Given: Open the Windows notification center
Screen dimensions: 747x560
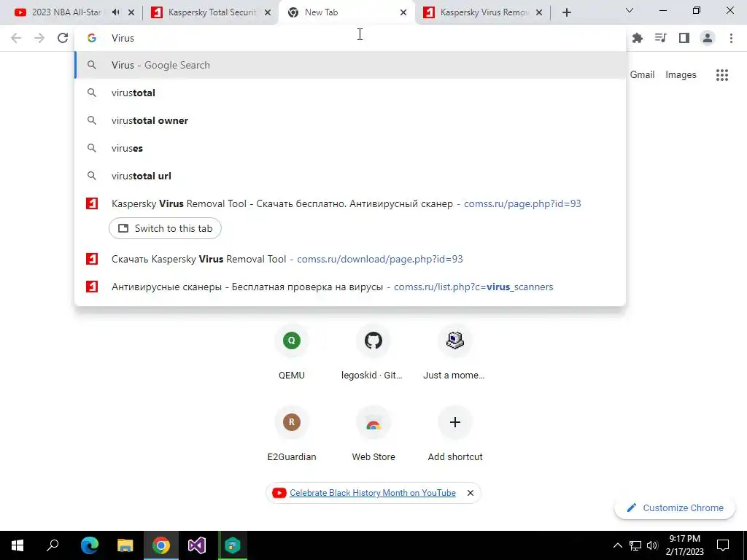Looking at the screenshot, I should point(723,545).
